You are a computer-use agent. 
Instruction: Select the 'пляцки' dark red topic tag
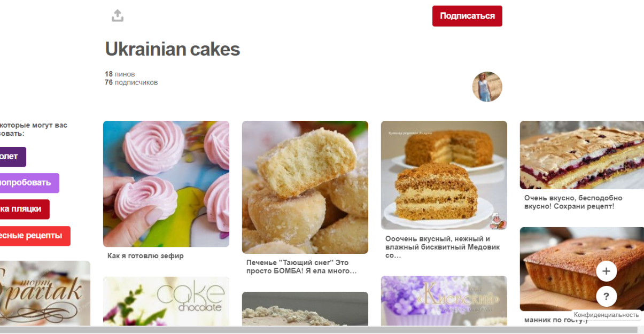[x=24, y=209]
